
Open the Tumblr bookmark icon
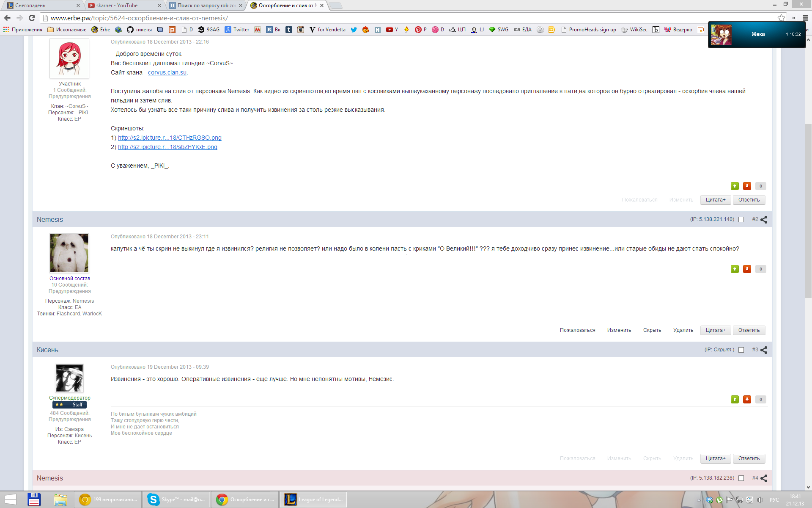[x=289, y=30]
